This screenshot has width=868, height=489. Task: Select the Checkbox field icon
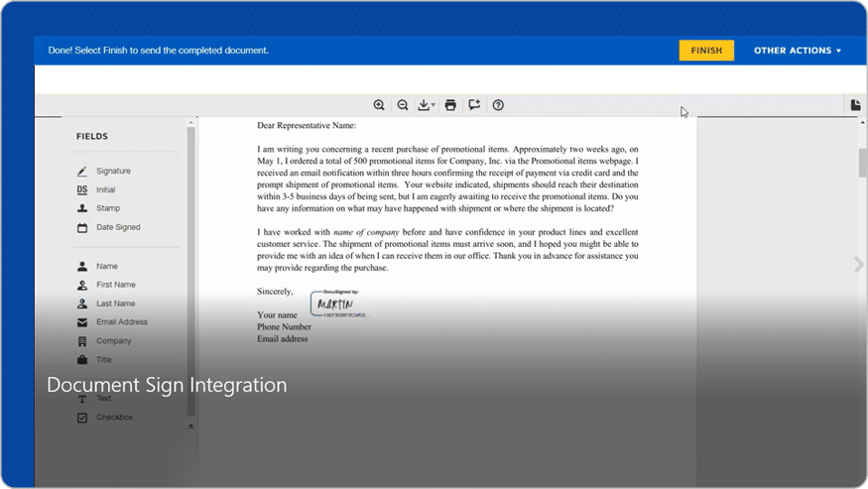click(x=82, y=418)
